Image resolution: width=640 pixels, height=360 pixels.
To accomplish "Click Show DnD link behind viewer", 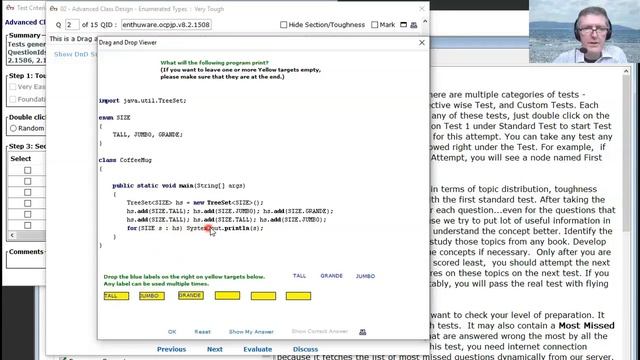I will (75, 54).
